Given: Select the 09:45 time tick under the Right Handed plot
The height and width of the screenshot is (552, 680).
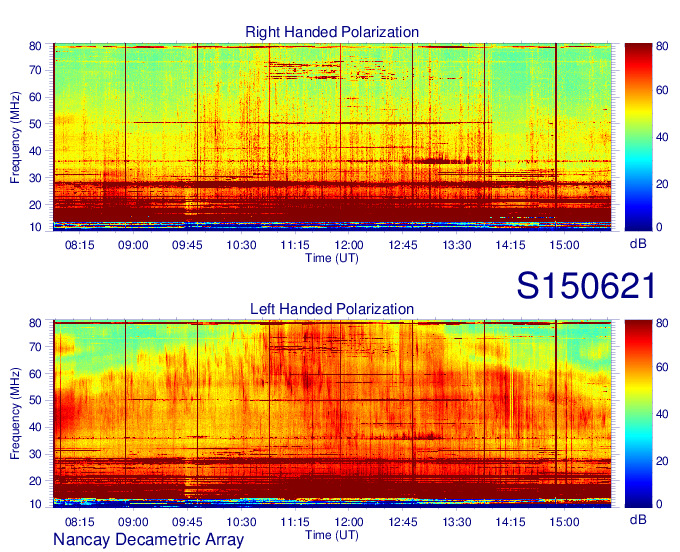Looking at the screenshot, I should pos(187,245).
